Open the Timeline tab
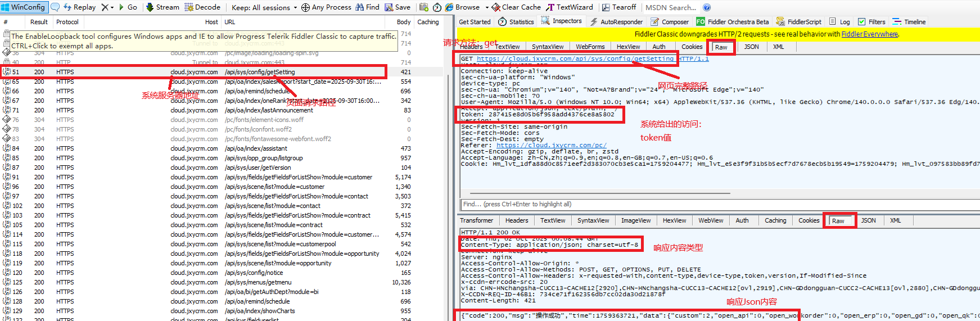 (x=909, y=22)
